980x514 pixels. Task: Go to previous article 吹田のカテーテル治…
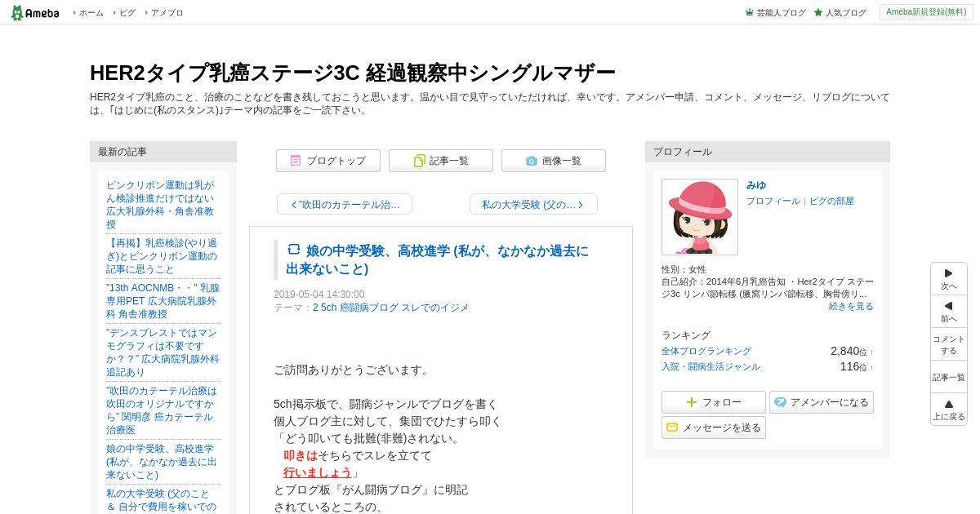pos(345,204)
